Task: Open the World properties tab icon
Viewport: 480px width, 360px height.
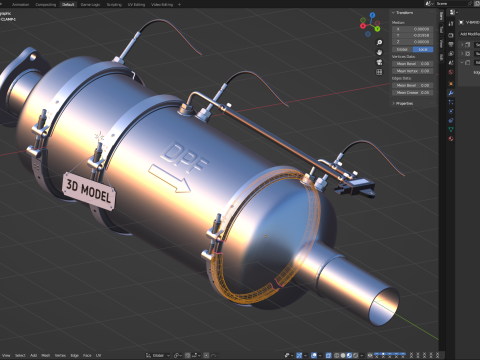Action: point(451,72)
